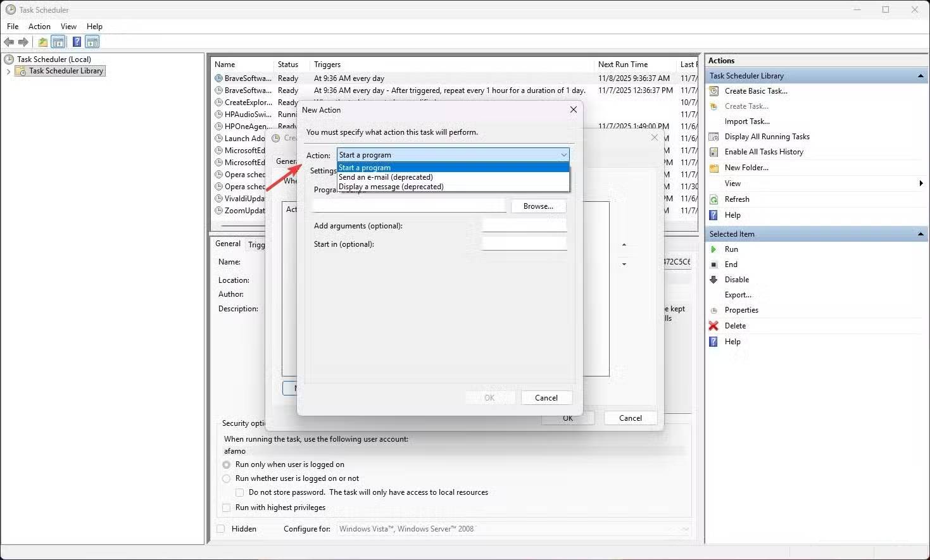This screenshot has height=560, width=930.
Task: Open the Action dropdown in New Action dialog
Action: pos(453,155)
